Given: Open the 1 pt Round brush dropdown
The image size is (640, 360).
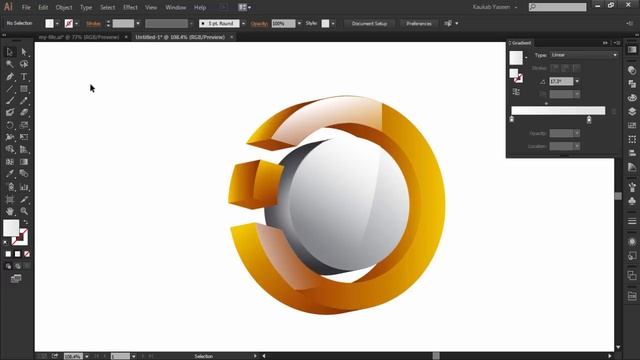Looking at the screenshot, I should [244, 24].
